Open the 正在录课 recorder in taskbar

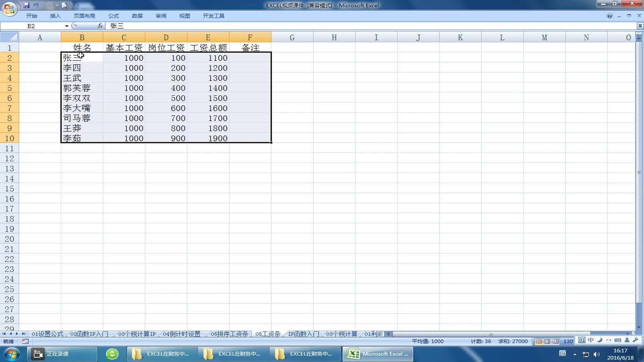click(62, 354)
